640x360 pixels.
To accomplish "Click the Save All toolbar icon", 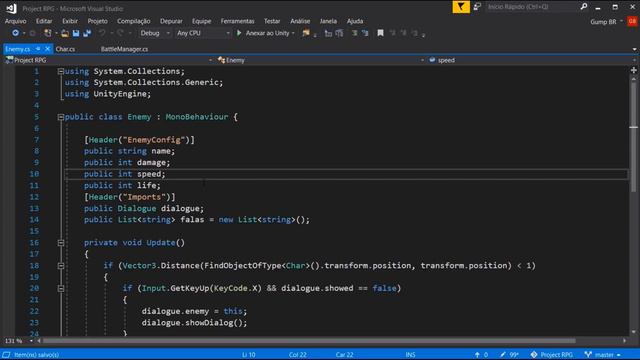I will tap(87, 33).
